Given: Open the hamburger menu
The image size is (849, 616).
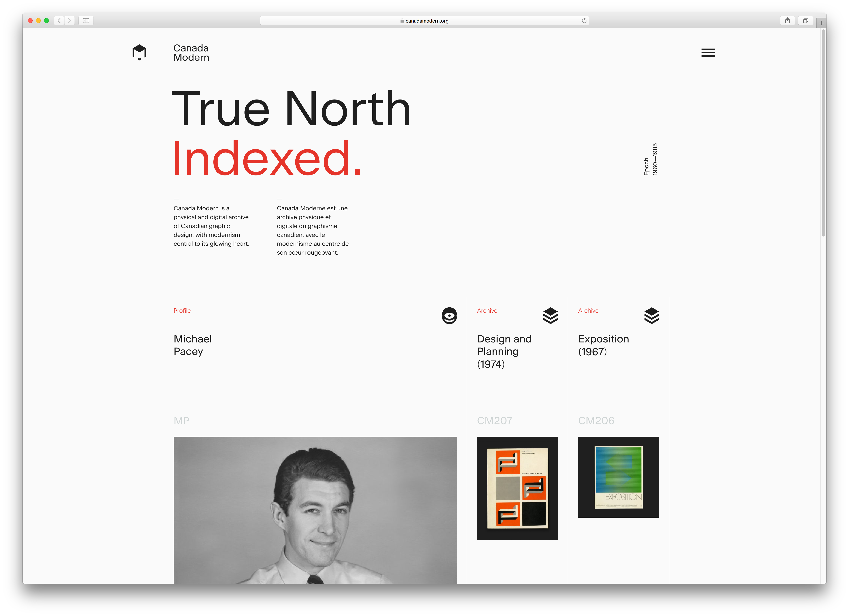Looking at the screenshot, I should click(708, 53).
